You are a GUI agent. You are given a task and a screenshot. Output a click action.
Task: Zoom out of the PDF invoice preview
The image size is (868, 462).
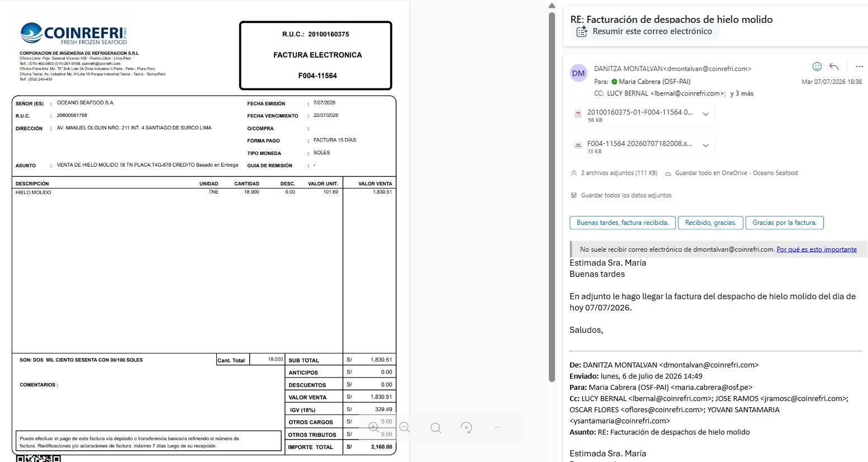(405, 427)
